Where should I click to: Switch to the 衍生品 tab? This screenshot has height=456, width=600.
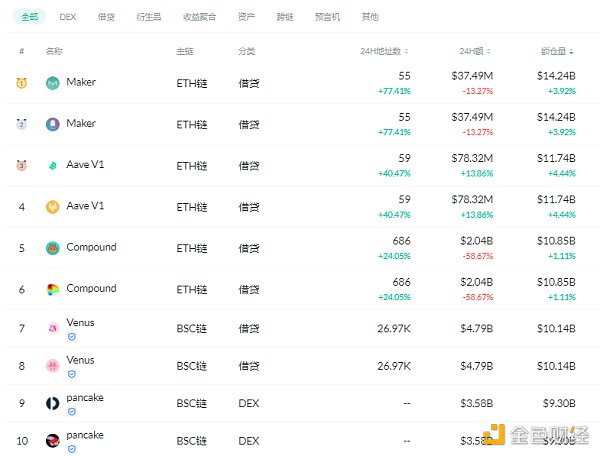coord(147,17)
